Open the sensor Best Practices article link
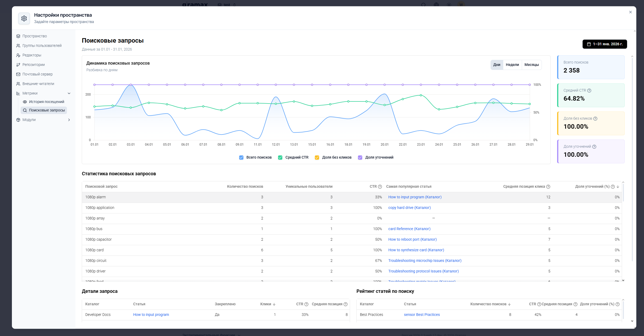Image resolution: width=644 pixels, height=336 pixels. point(422,315)
